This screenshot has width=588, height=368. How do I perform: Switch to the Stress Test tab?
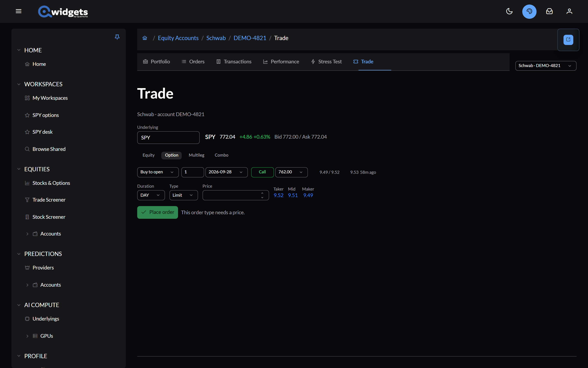[326, 62]
